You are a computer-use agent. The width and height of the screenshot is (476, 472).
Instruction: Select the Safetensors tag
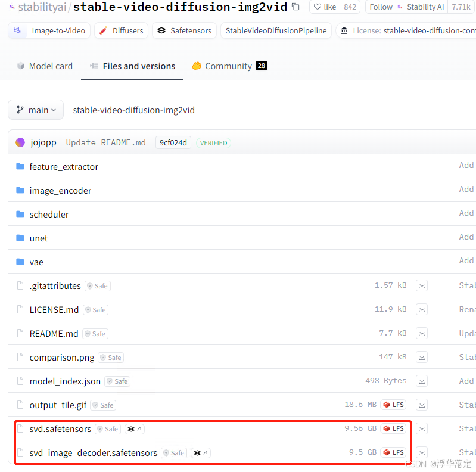[x=184, y=30]
